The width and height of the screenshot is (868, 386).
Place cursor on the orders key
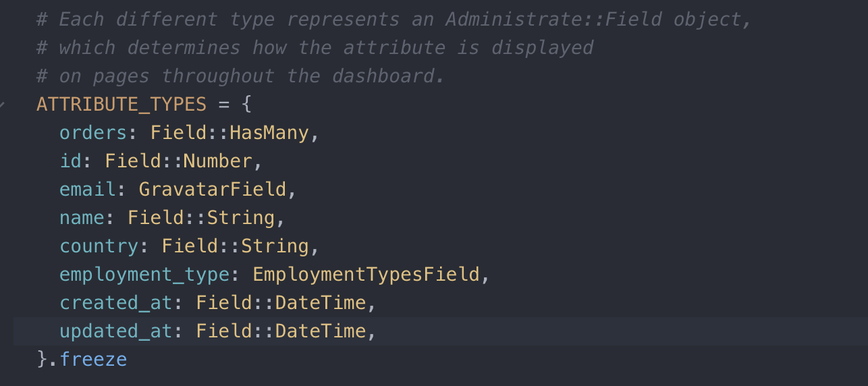click(93, 133)
